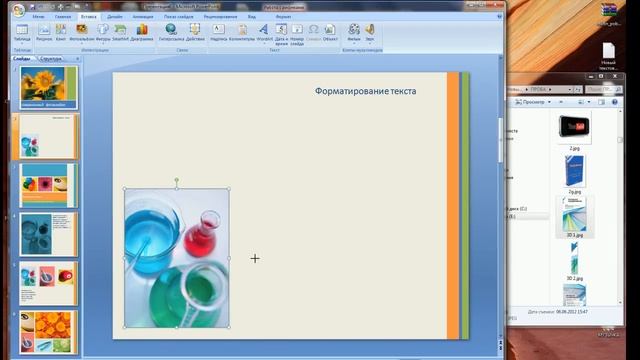The width and height of the screenshot is (640, 360).
Task: Open PowerPoint help question mark icon
Action: point(499,16)
